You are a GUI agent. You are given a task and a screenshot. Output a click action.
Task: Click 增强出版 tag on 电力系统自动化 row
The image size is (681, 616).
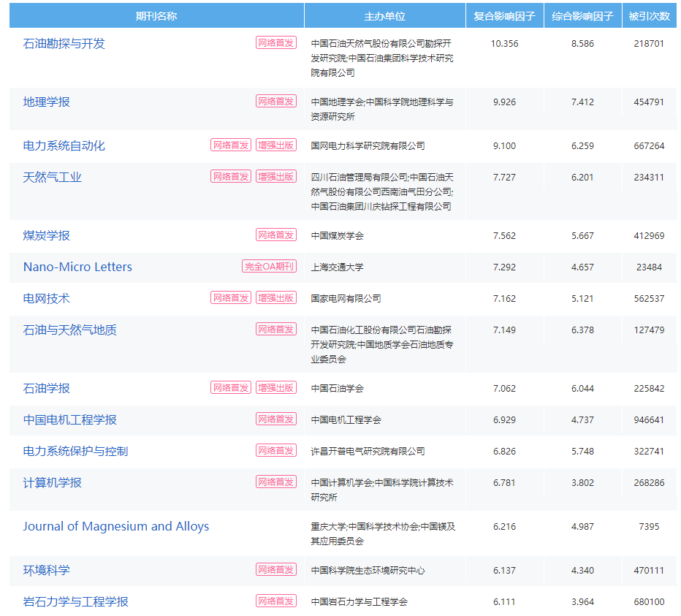276,145
